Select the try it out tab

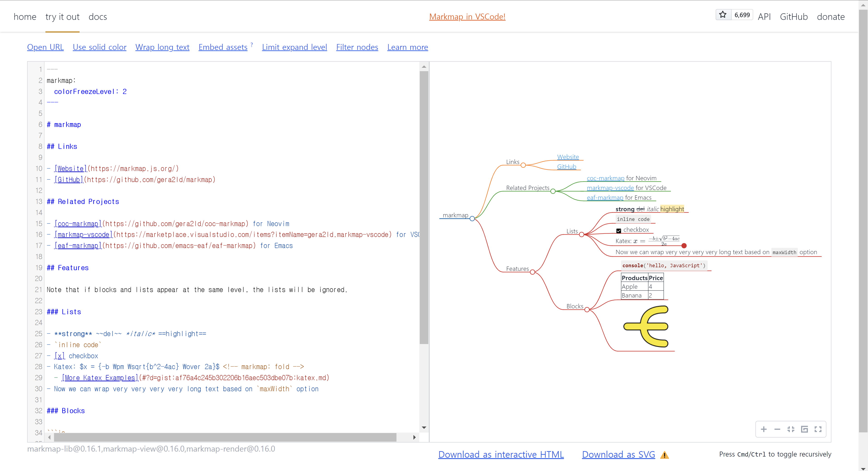62,16
